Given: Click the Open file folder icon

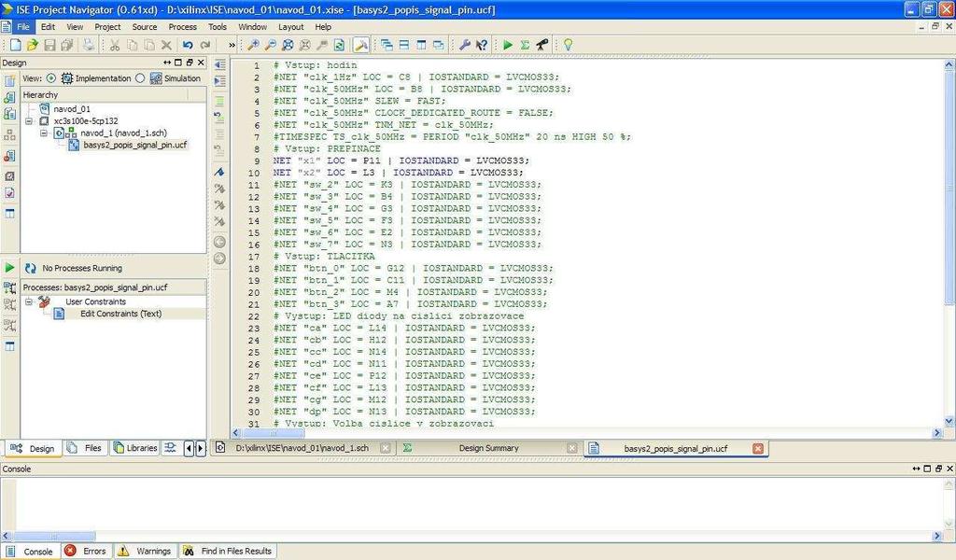Looking at the screenshot, I should tap(33, 45).
